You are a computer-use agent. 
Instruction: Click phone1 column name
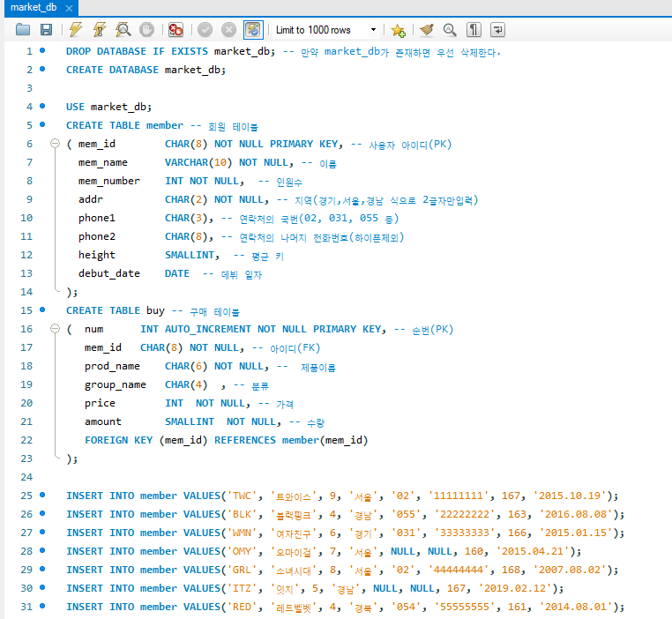(x=97, y=218)
